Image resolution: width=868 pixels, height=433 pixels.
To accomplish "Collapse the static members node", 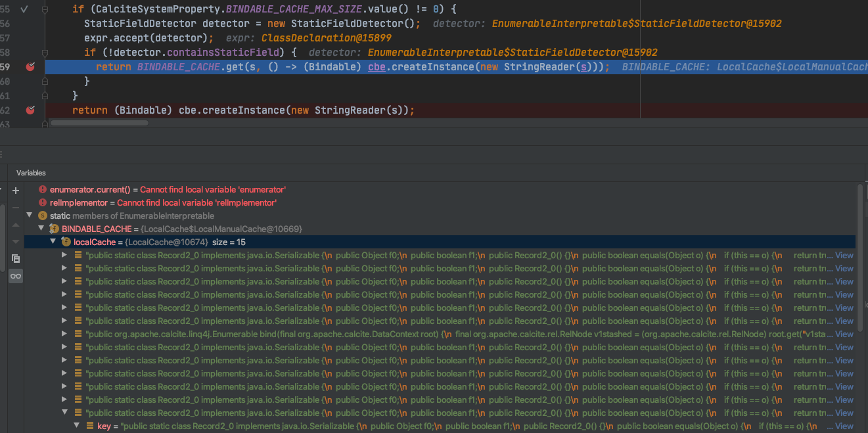I will 29,216.
